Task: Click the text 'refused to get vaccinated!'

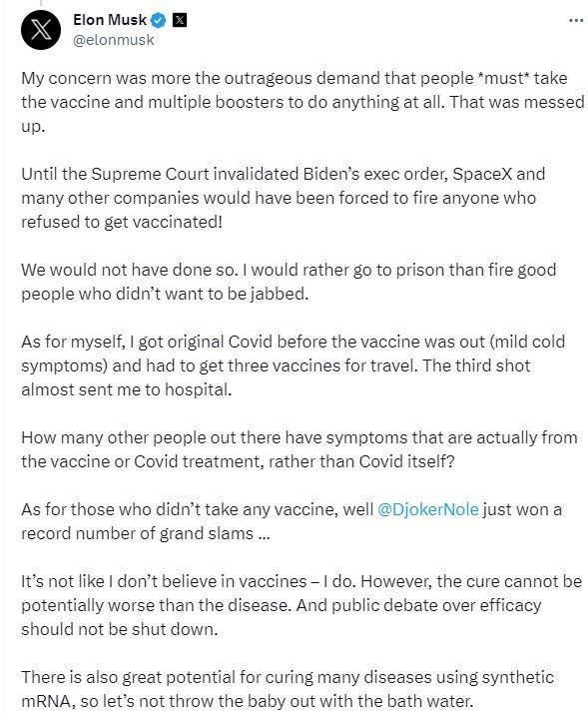Action: (x=122, y=223)
